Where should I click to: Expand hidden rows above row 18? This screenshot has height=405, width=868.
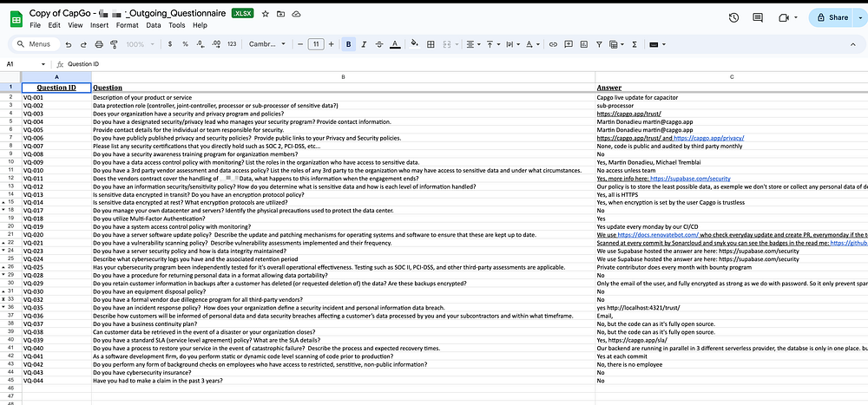tap(4, 209)
